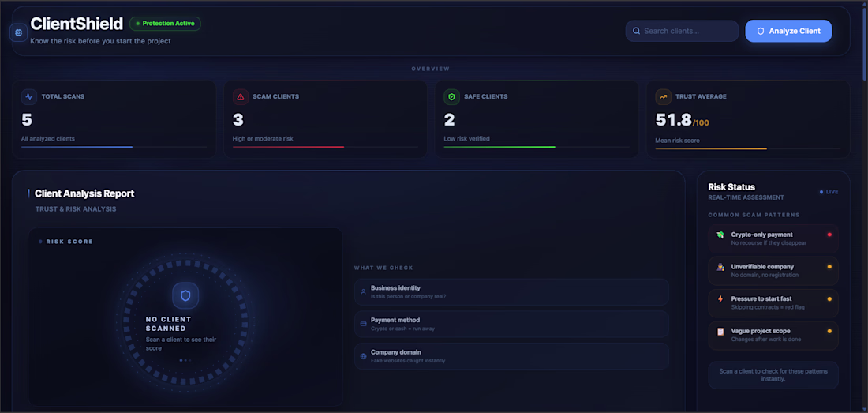This screenshot has height=413, width=868.
Task: Click the Unverifiable company detective icon
Action: pyautogui.click(x=720, y=267)
